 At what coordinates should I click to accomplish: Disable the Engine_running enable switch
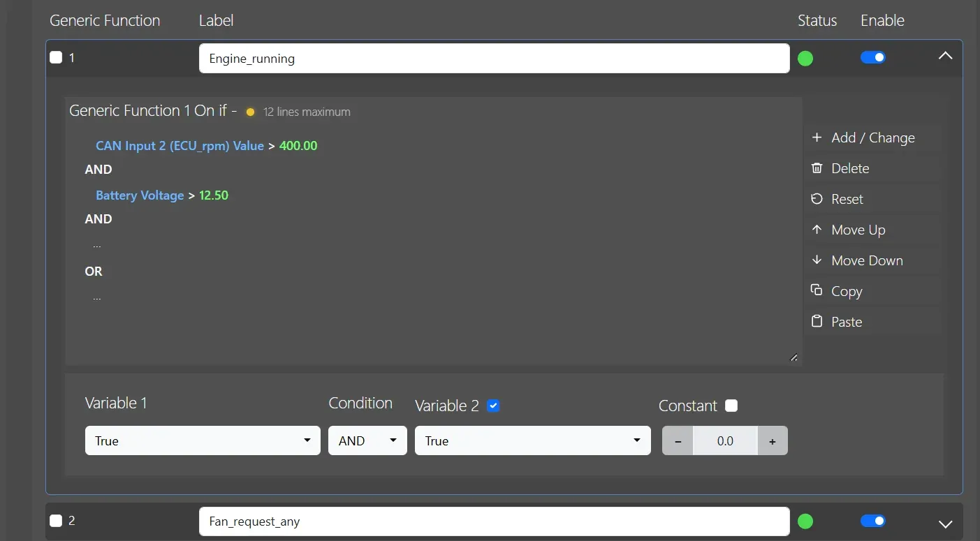873,57
